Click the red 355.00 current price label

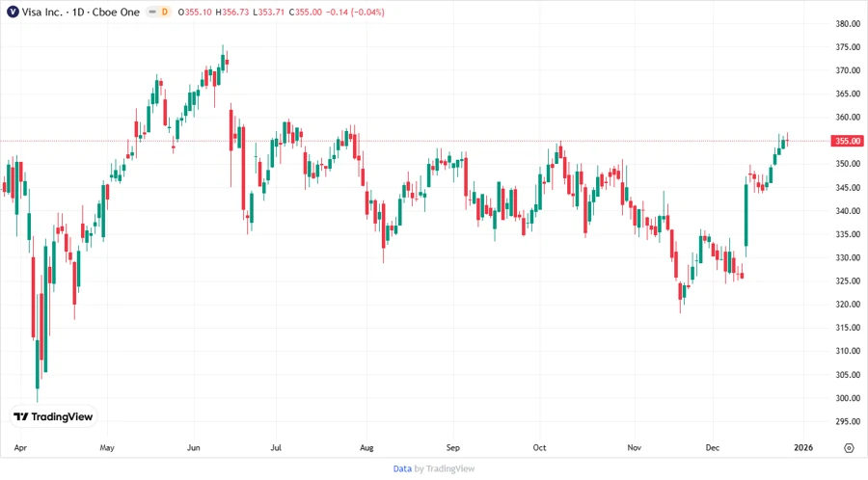tap(849, 141)
